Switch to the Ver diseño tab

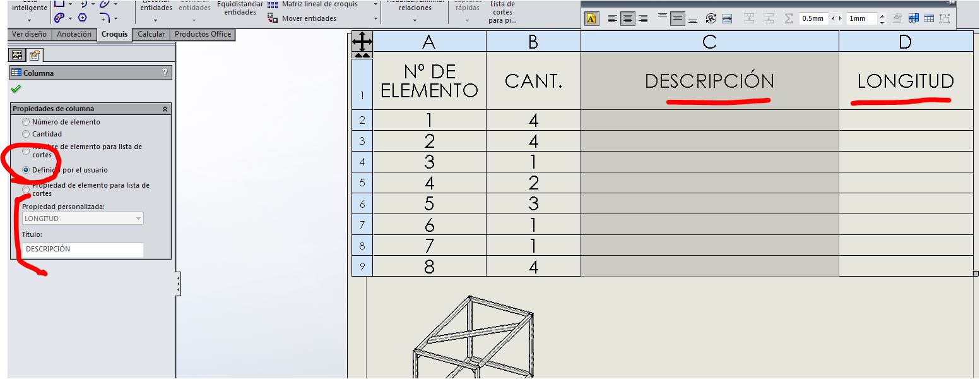[x=29, y=35]
